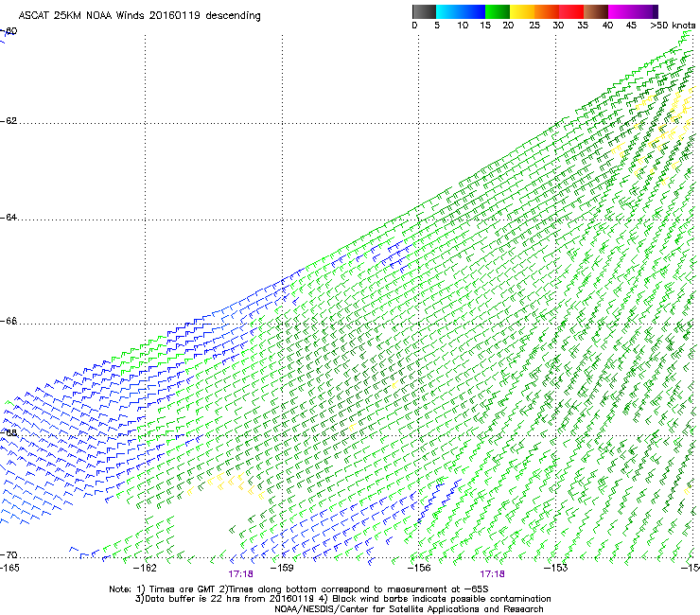Click latitude label '-62'

(9, 121)
